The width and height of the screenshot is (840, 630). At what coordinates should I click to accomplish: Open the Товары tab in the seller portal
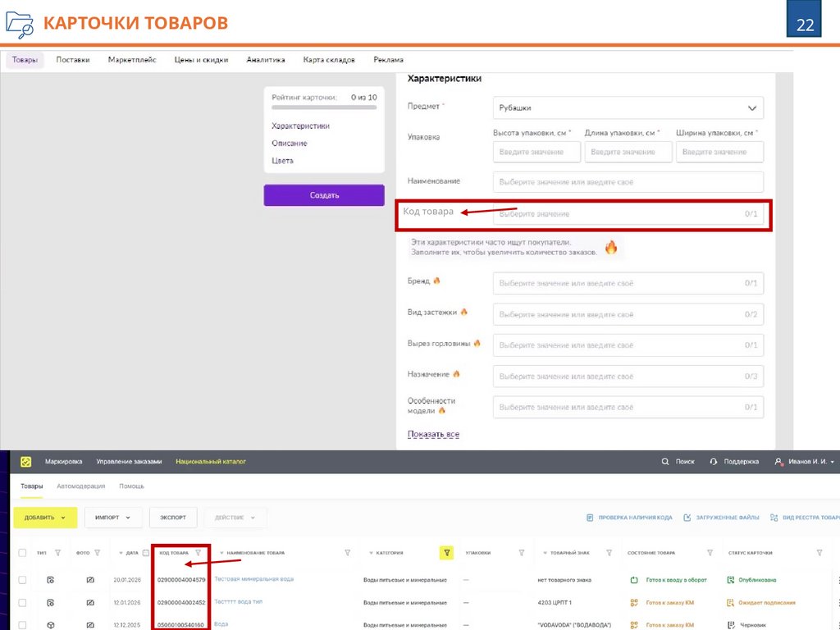pyautogui.click(x=25, y=60)
